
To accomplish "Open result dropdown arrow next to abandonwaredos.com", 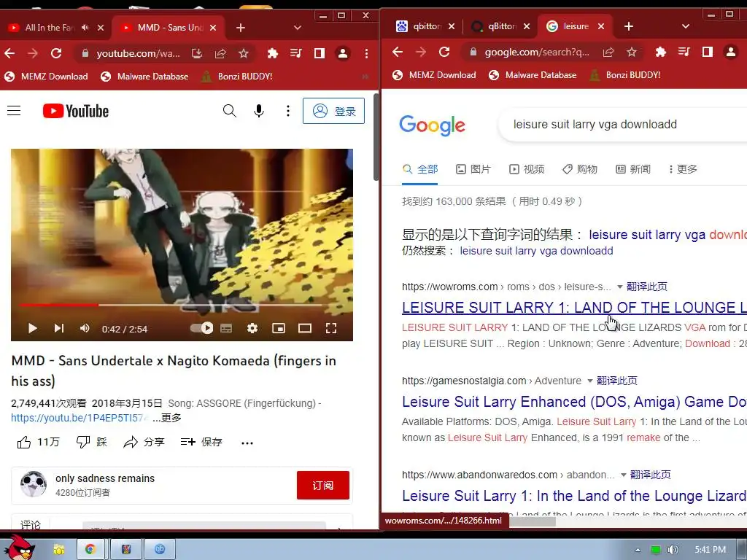I will click(x=623, y=475).
